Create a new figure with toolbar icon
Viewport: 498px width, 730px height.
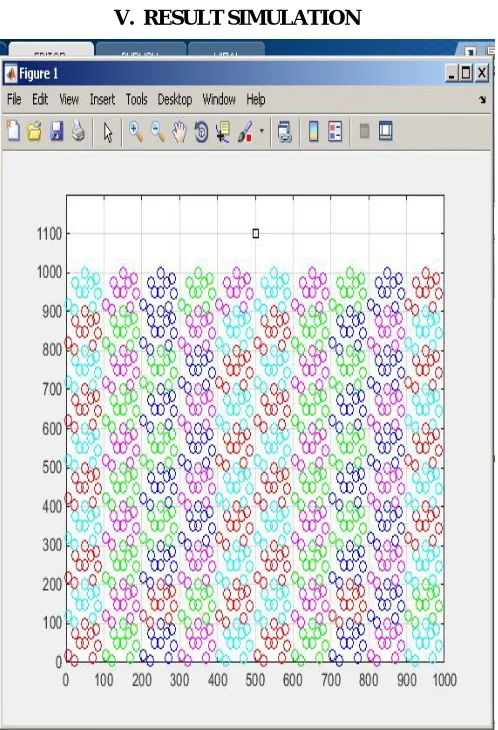13,131
